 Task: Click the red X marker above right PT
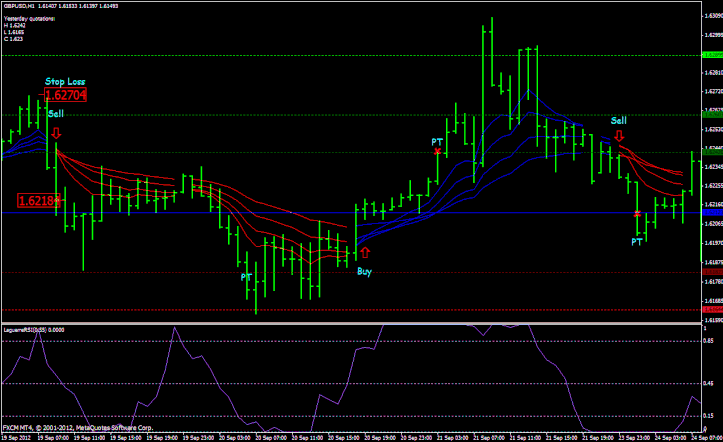[637, 214]
